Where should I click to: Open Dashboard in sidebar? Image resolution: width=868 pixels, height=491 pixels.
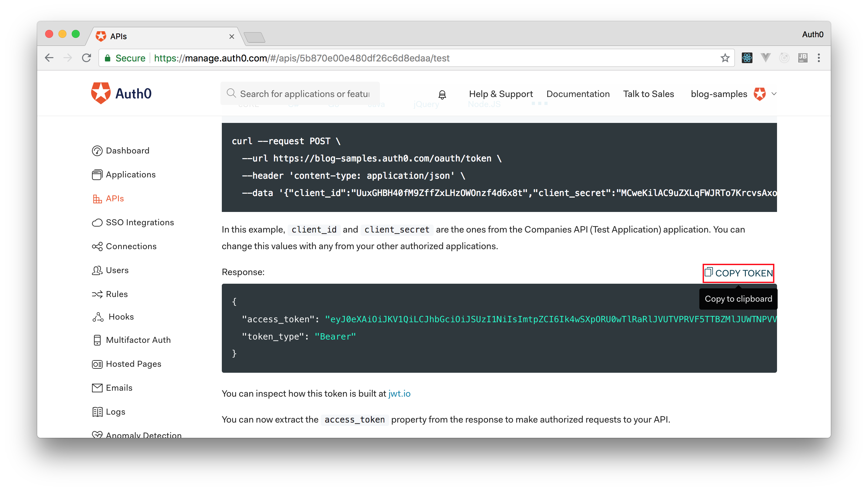(x=127, y=150)
